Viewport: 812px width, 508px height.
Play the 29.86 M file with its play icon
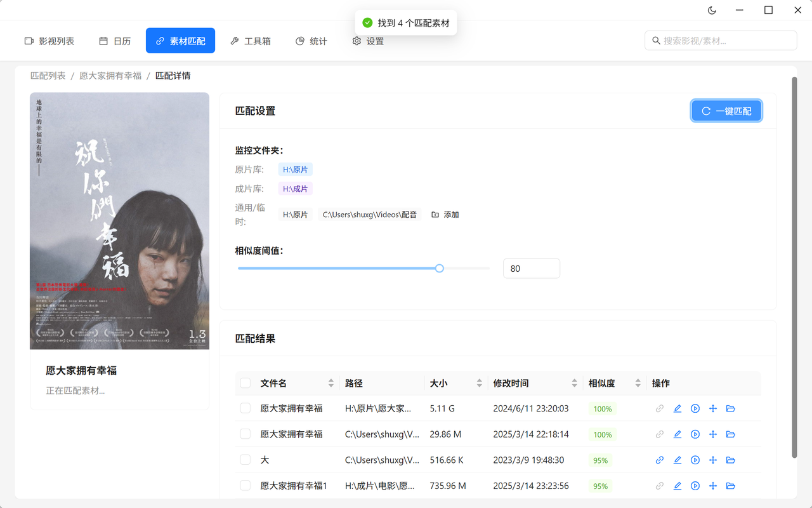[x=695, y=434]
